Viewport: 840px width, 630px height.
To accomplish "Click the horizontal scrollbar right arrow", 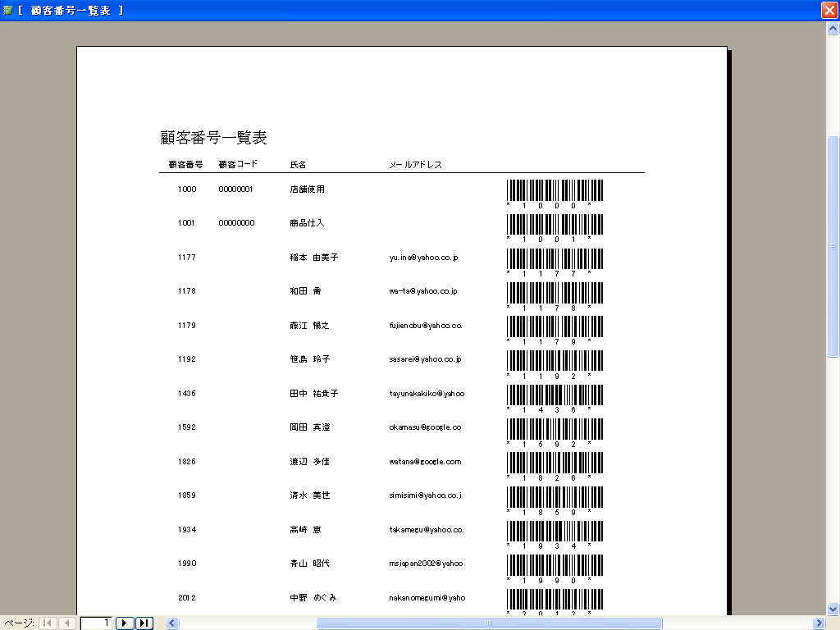I will 819,623.
